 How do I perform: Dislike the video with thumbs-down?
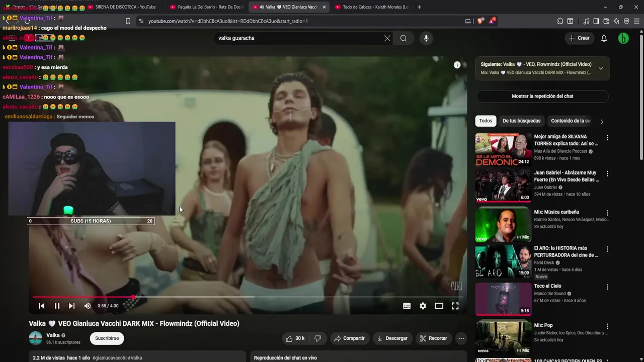pyautogui.click(x=317, y=338)
